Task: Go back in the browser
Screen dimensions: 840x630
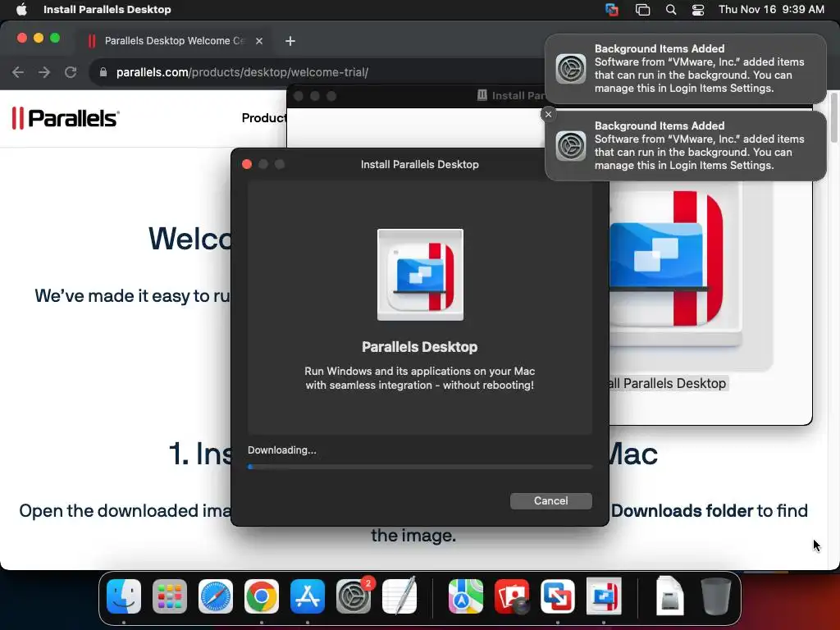Action: 18,72
